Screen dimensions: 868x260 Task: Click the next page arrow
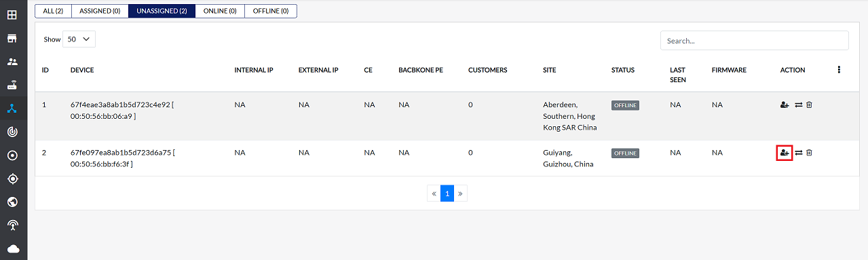pyautogui.click(x=461, y=193)
